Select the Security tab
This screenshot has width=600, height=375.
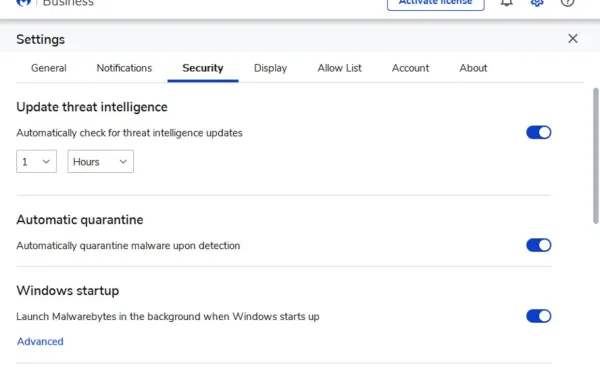[x=203, y=68]
